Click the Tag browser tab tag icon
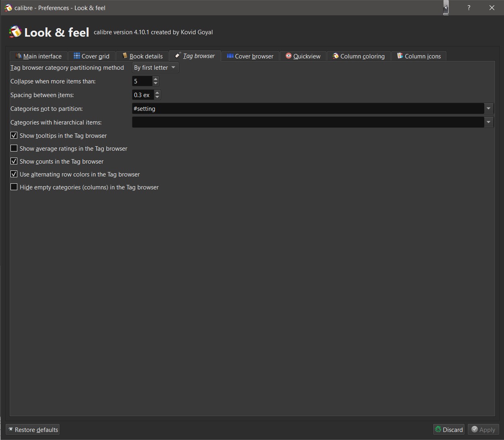The image size is (504, 440). 178,56
